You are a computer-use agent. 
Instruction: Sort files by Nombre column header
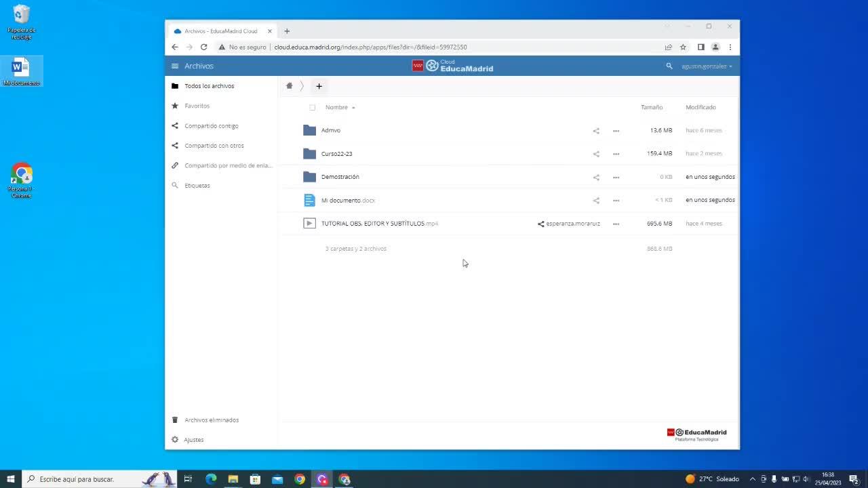[336, 107]
